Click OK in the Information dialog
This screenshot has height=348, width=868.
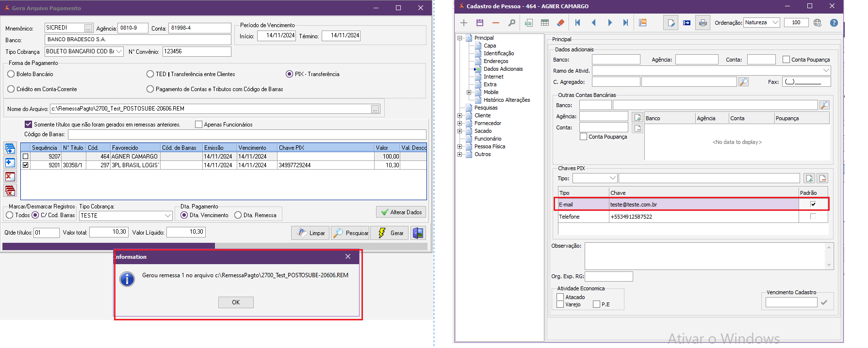(236, 302)
